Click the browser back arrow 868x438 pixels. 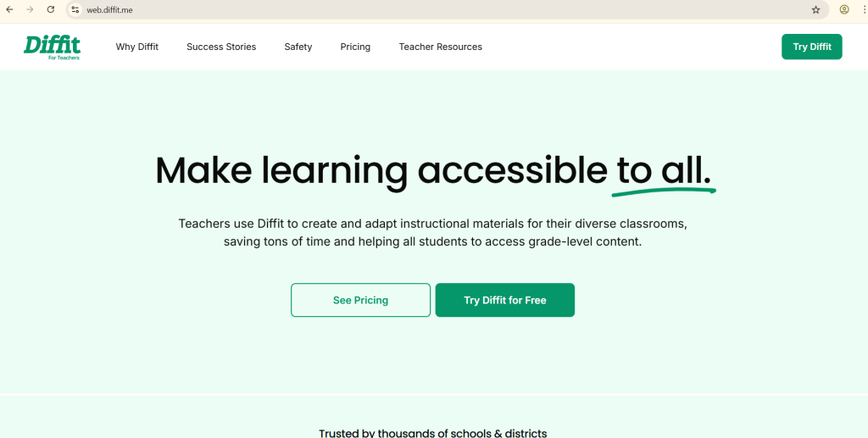(9, 9)
